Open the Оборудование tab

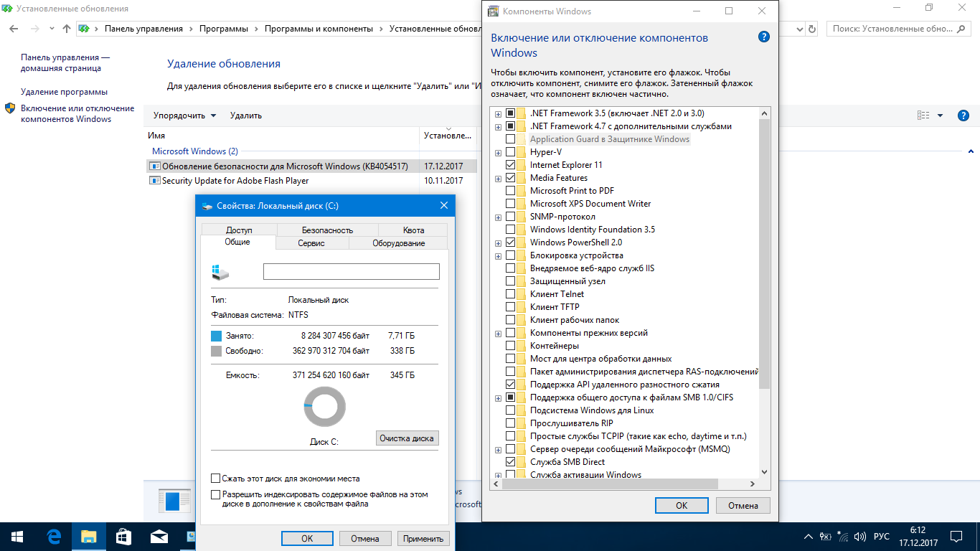click(x=399, y=243)
